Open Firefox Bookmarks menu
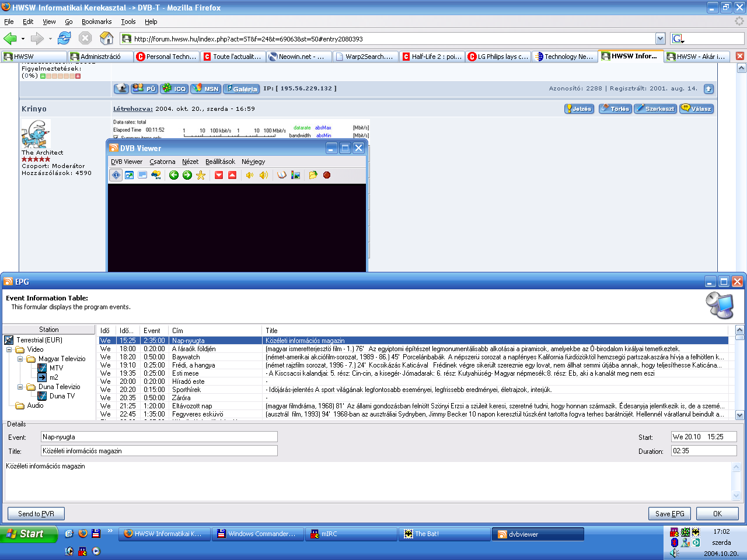Viewport: 747px width, 560px height. point(96,22)
